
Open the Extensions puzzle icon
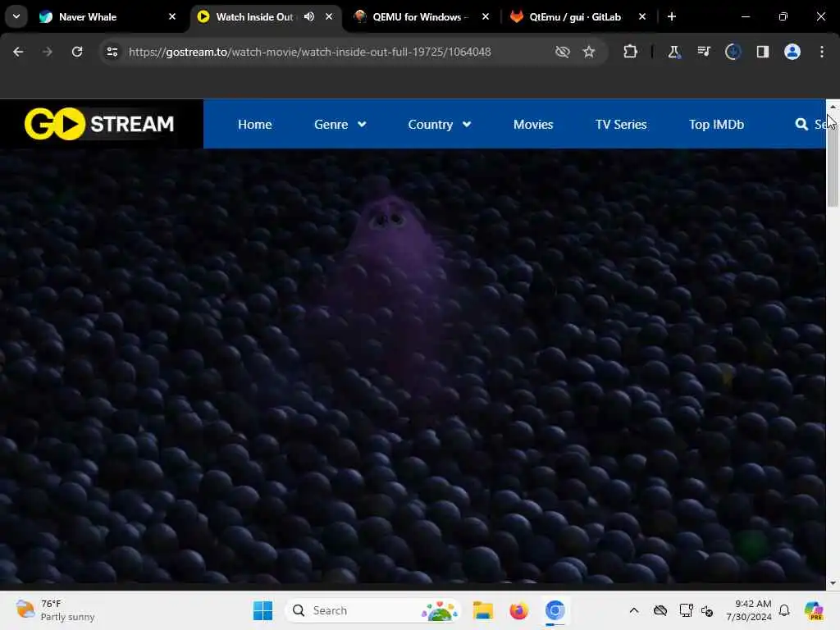(631, 52)
